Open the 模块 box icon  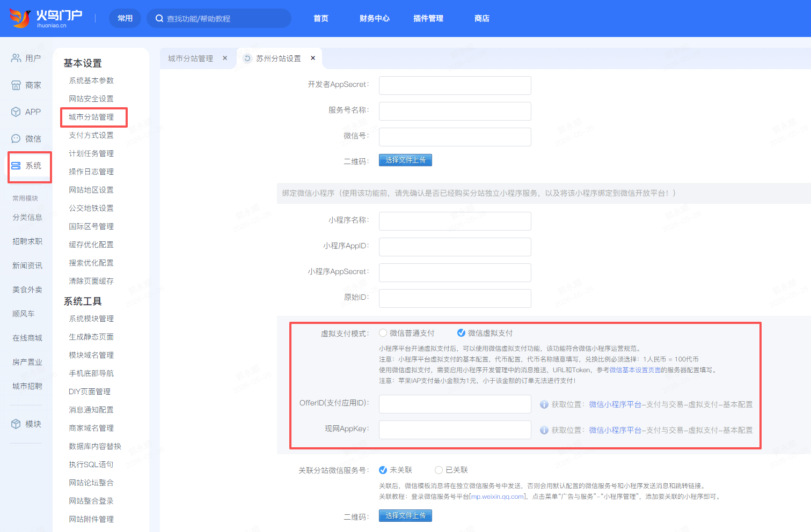16,424
